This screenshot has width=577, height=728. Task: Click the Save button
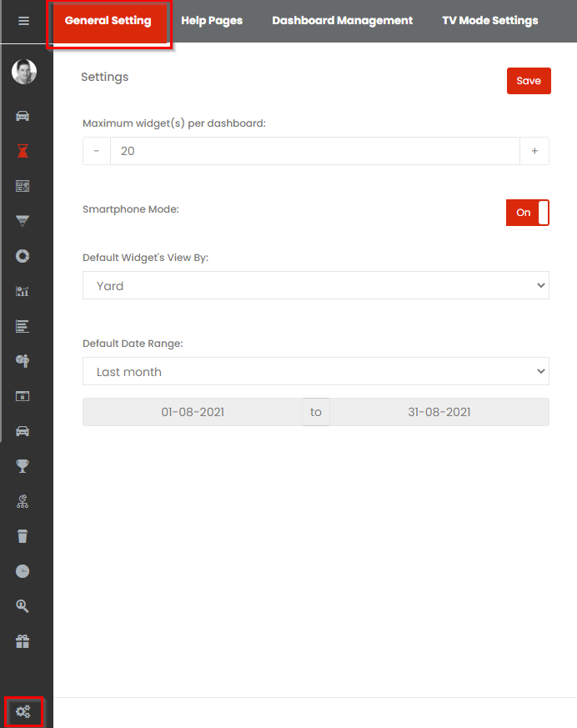pos(529,81)
